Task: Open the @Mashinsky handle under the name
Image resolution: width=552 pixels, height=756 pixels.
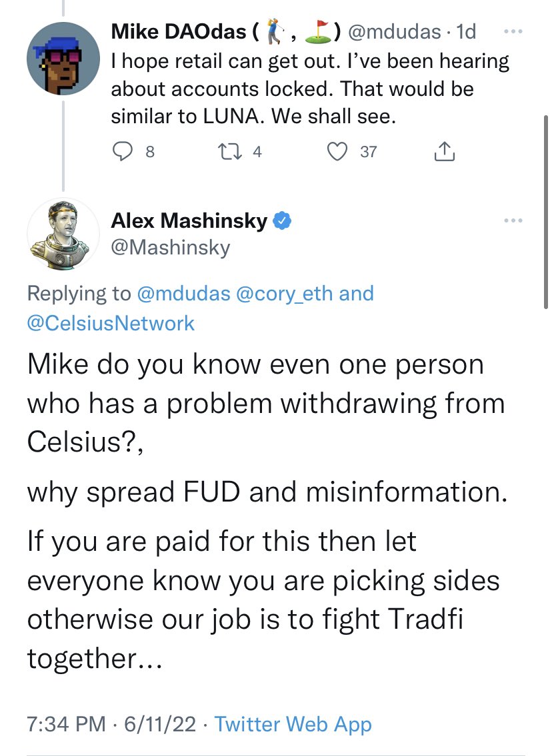Action: [171, 248]
